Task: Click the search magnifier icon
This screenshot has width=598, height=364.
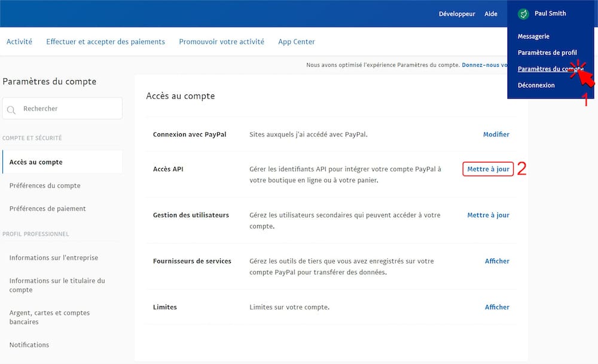Action: point(12,109)
